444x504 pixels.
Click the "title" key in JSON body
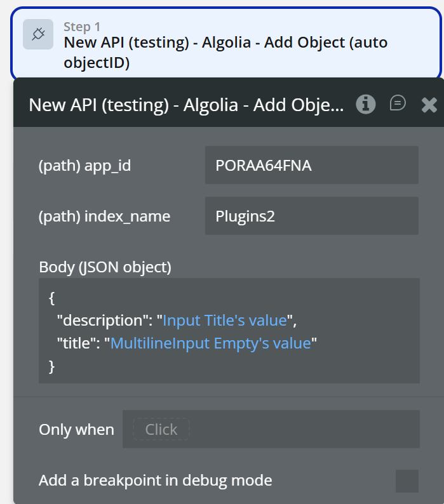77,343
